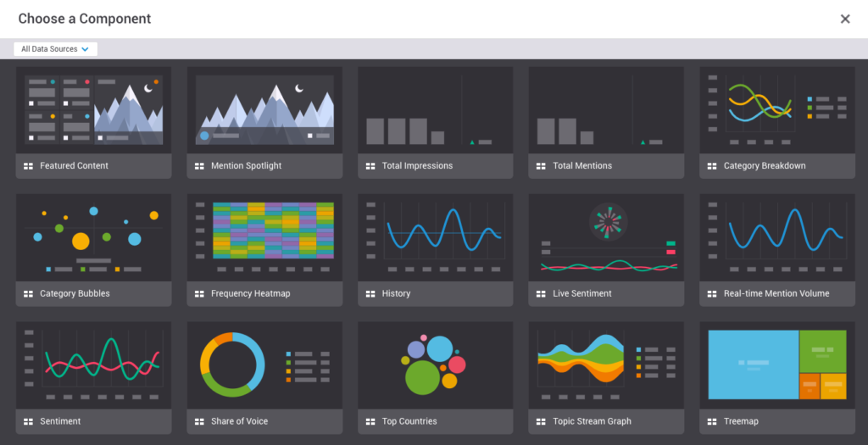Screen dimensions: 868x445
Task: Click the grid icon beside Top Countries
Action: click(370, 421)
